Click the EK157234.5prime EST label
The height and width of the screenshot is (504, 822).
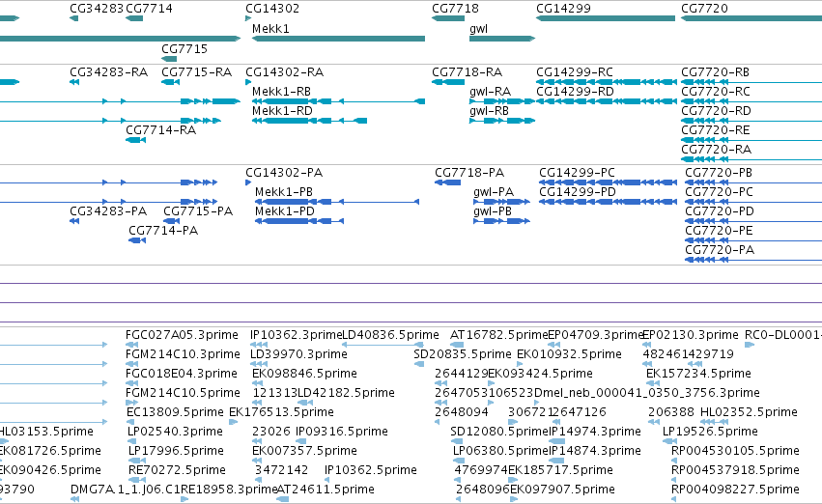click(x=698, y=374)
